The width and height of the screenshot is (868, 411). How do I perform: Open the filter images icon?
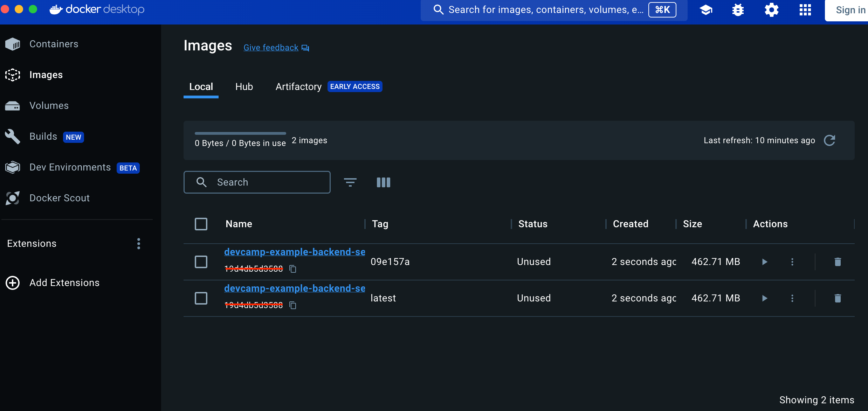click(350, 182)
